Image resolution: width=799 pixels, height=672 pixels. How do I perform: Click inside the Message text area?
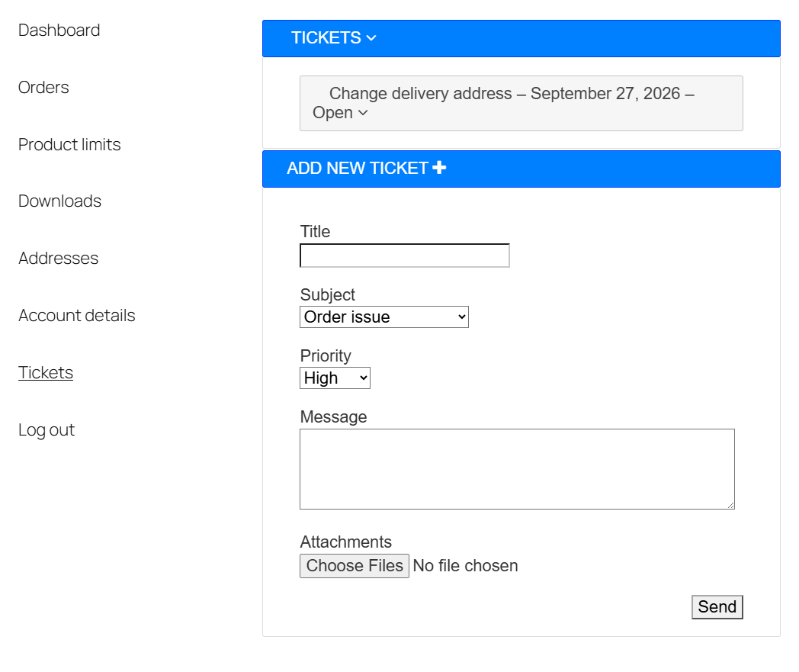tap(517, 469)
